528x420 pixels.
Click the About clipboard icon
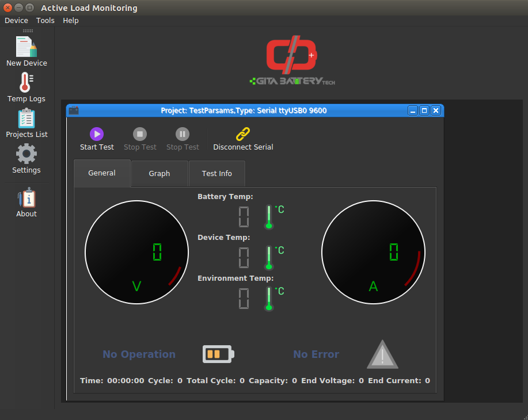pyautogui.click(x=26, y=198)
